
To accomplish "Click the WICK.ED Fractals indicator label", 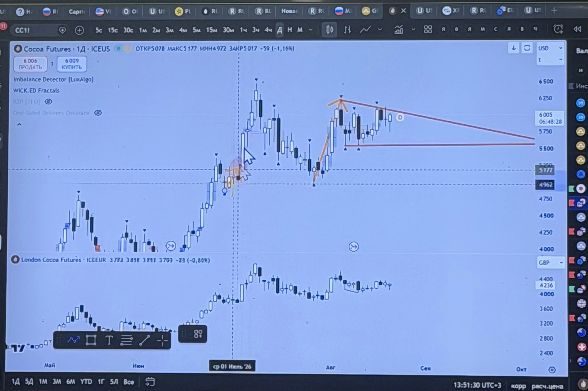I will pyautogui.click(x=36, y=91).
